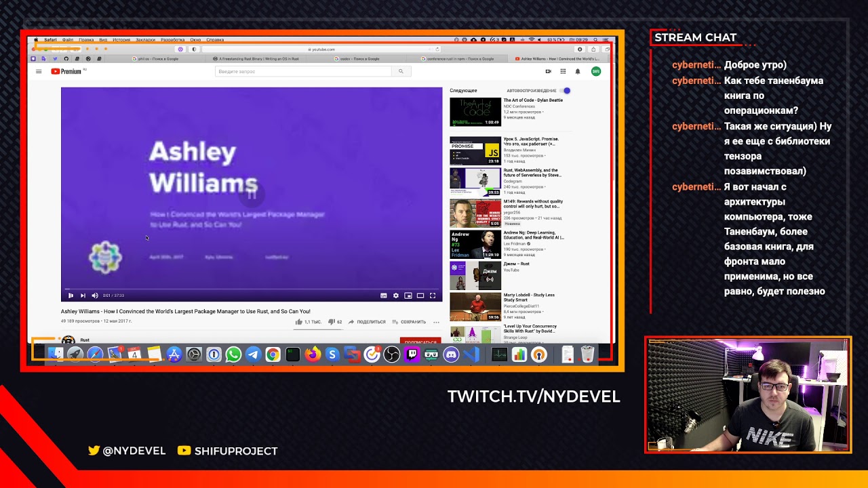Open Telegram from the Dock

pyautogui.click(x=253, y=354)
